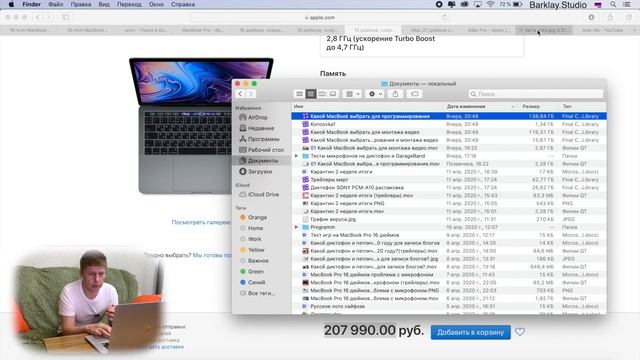Click the Добавить в корзину button
Viewport: 640px width, 360px height.
click(471, 332)
